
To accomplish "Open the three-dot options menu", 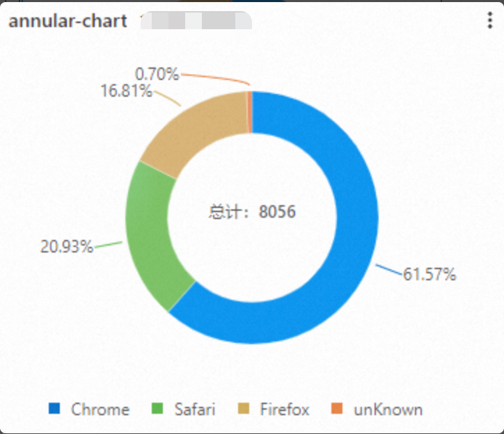I will 490,20.
